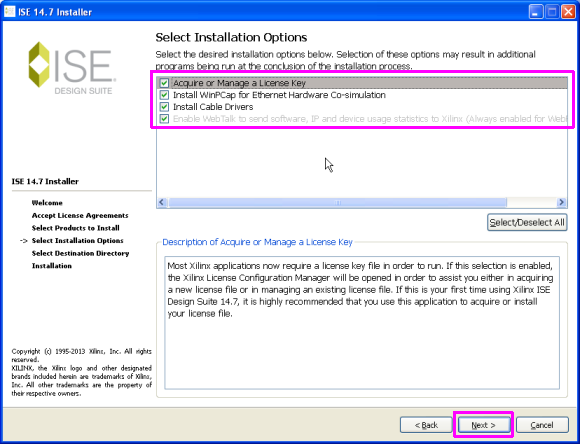This screenshot has width=580, height=444.
Task: Click the greyed Enable WebTalk checkbox
Action: pos(164,119)
